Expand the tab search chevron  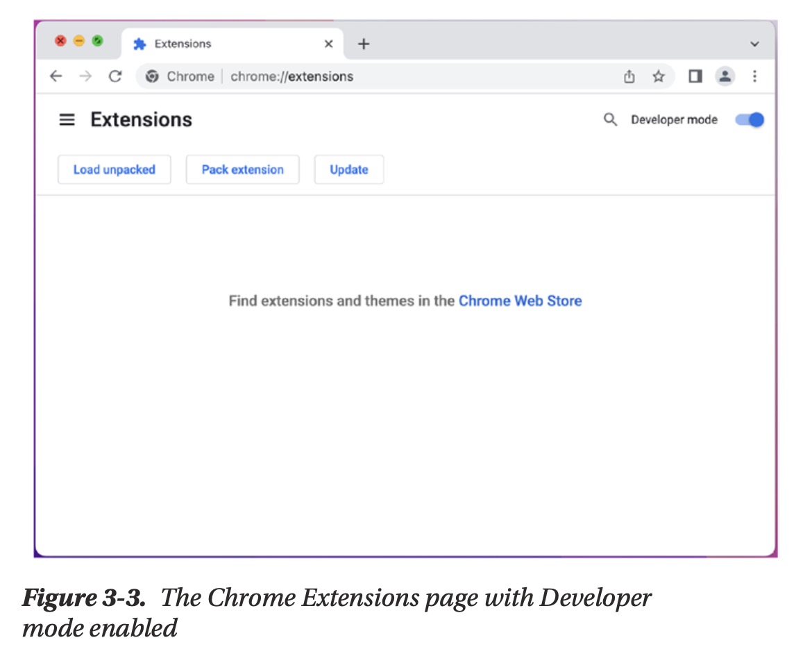pos(754,44)
